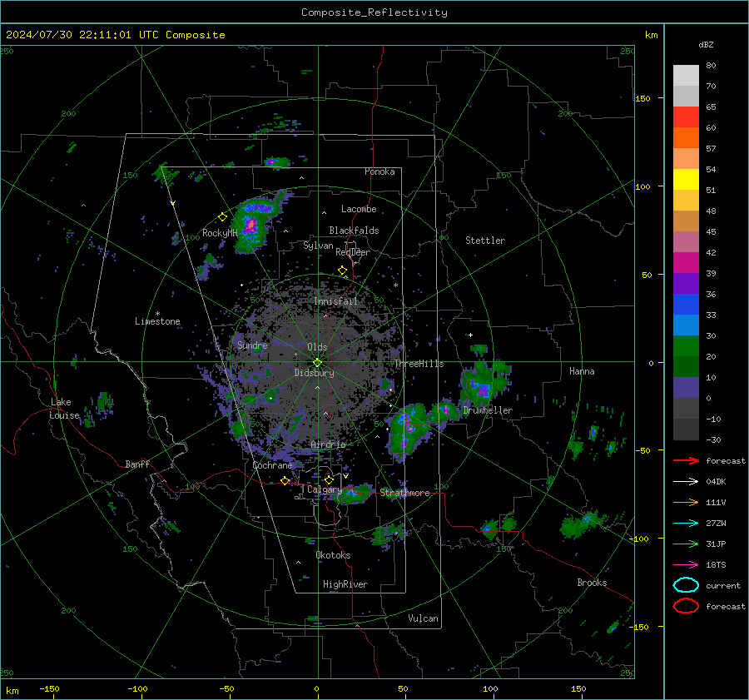This screenshot has height=700, width=749.
Task: Select the royal blue swatch in dBZ scale
Action: (x=686, y=304)
